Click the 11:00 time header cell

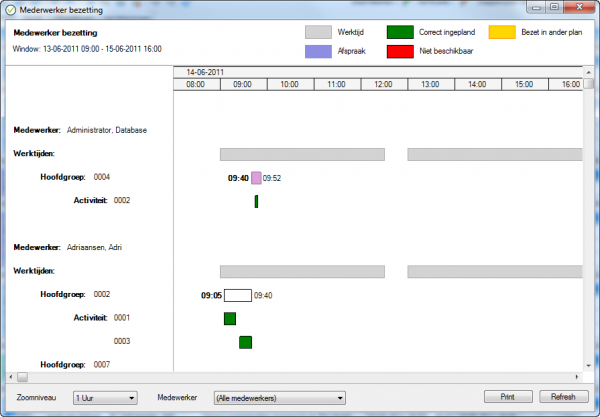tap(338, 84)
